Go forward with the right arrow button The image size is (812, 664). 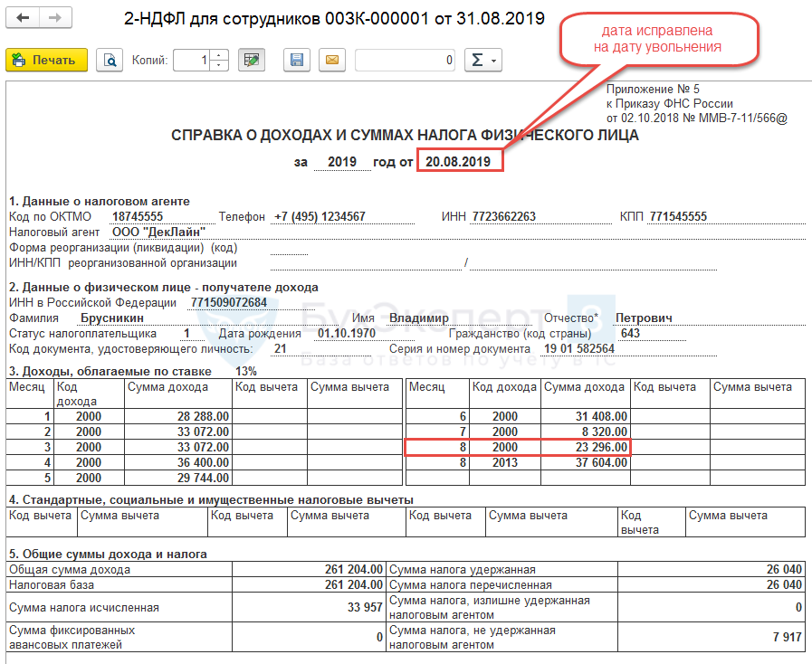pos(55,18)
